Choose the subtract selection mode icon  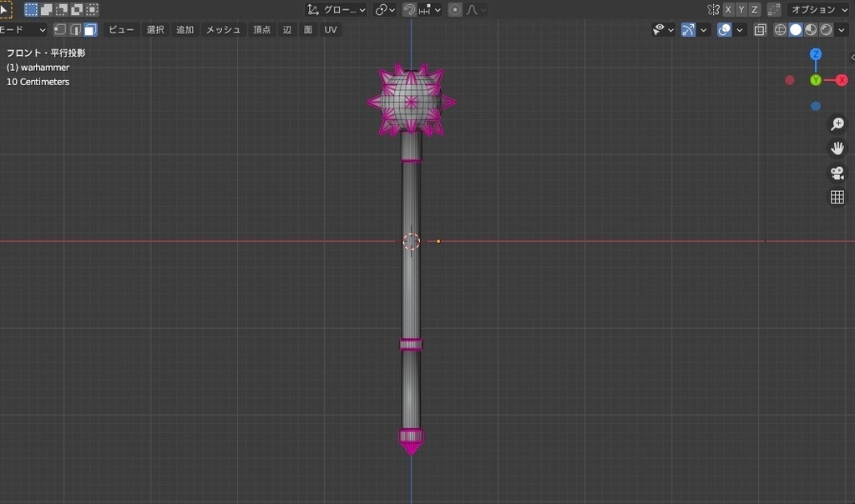click(62, 9)
